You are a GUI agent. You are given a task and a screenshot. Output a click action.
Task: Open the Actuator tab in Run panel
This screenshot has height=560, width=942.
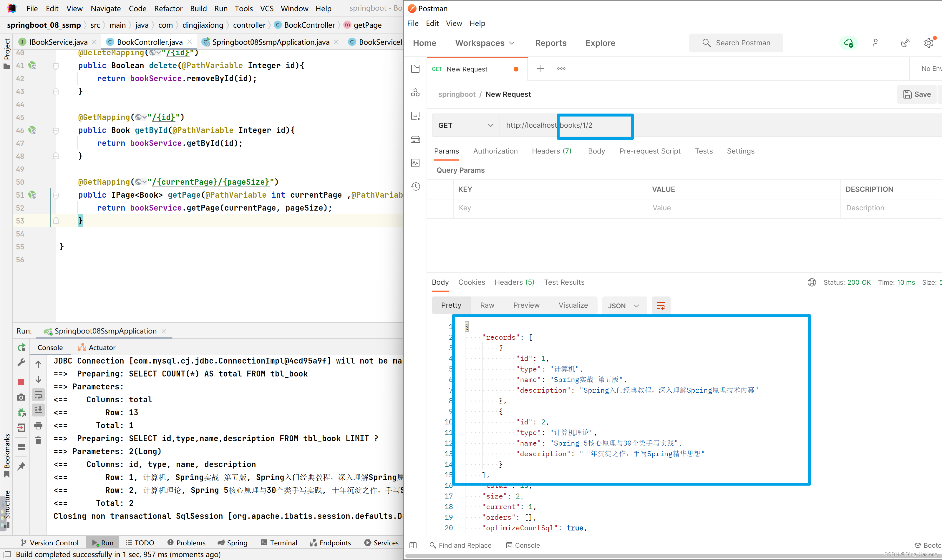click(x=97, y=348)
